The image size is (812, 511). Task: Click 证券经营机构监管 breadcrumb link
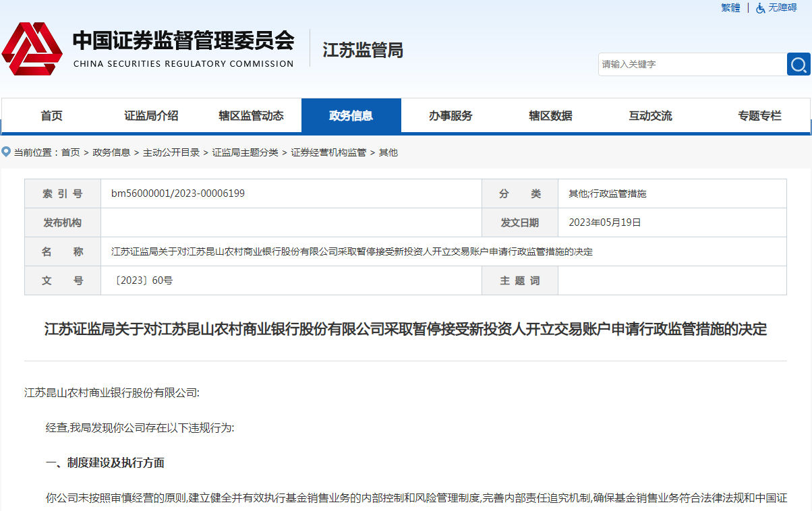[x=328, y=152]
